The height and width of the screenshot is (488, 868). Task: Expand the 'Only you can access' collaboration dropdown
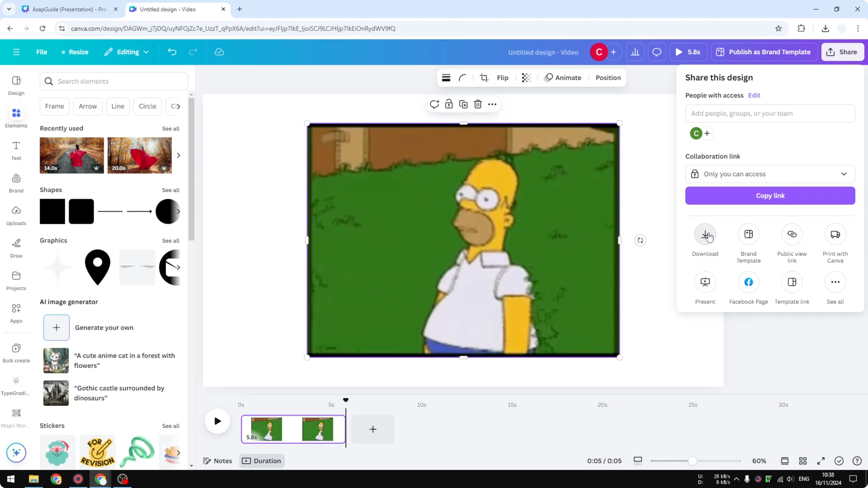click(770, 174)
